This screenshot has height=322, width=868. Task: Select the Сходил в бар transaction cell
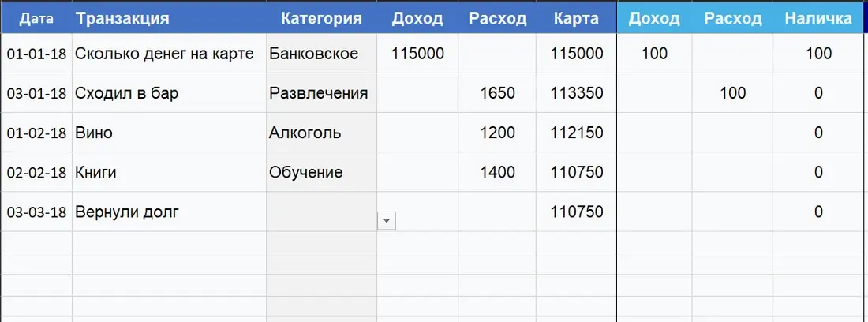pos(170,93)
